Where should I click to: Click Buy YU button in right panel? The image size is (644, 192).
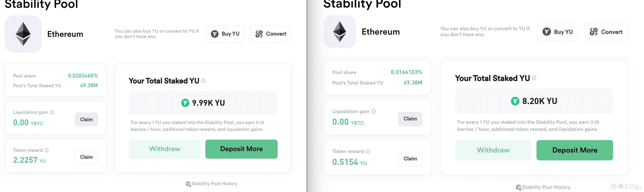click(558, 32)
